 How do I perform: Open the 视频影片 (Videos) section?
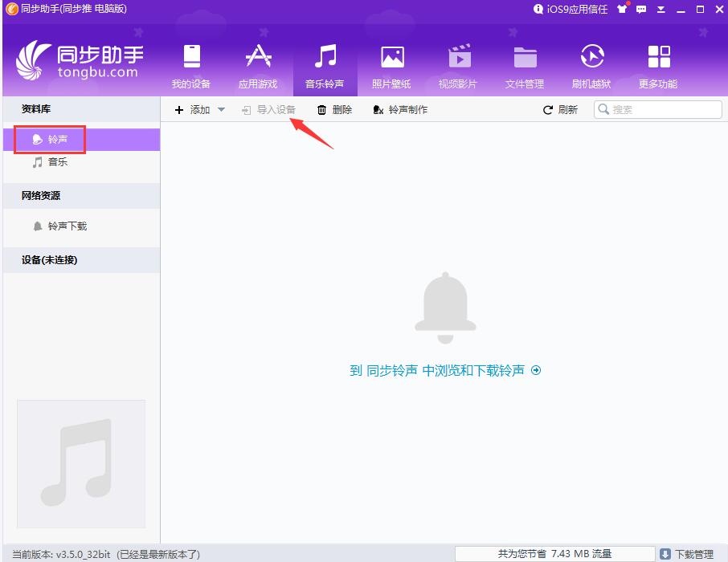458,64
